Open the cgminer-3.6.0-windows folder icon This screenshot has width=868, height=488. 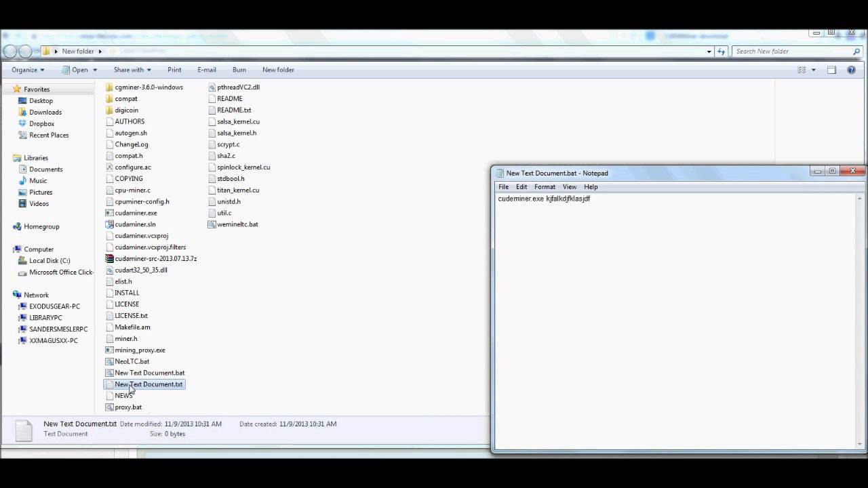point(109,87)
